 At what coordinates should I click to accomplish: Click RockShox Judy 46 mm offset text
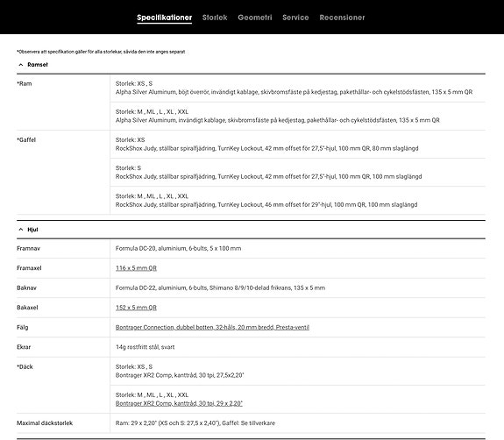click(x=266, y=205)
